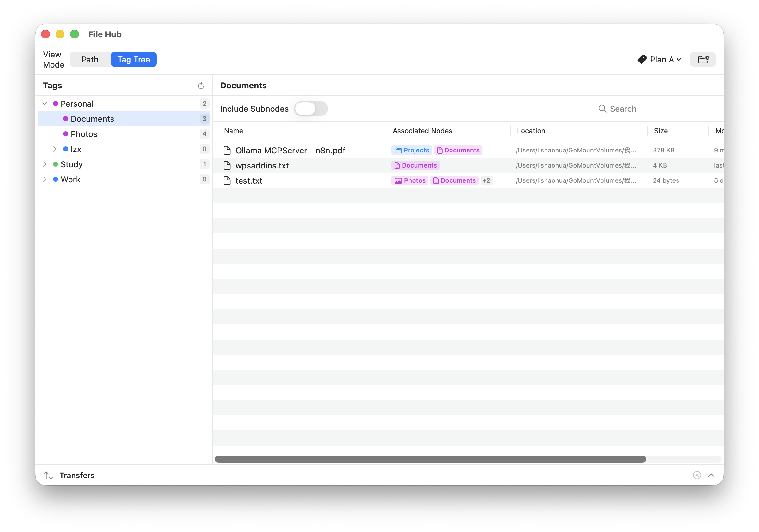The width and height of the screenshot is (759, 532).
Task: Click Documents node tag on test.txt row
Action: [x=454, y=181]
